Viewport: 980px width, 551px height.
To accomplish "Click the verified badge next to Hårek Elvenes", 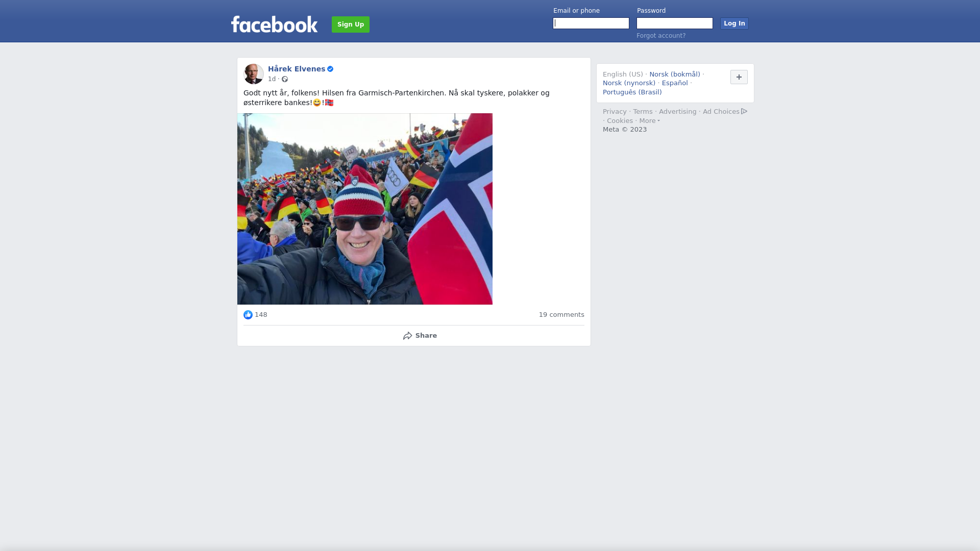I will point(330,69).
